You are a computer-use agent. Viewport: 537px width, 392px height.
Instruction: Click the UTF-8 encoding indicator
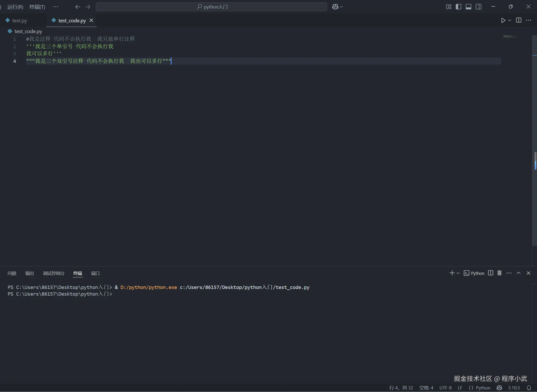coord(445,388)
